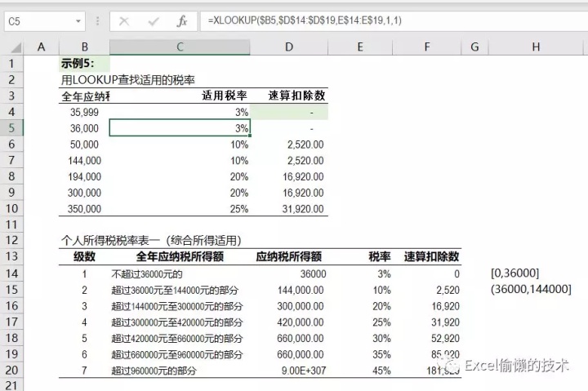Click '个人所得税税率表一 (综合所得适用)' title cell

[x=151, y=240]
